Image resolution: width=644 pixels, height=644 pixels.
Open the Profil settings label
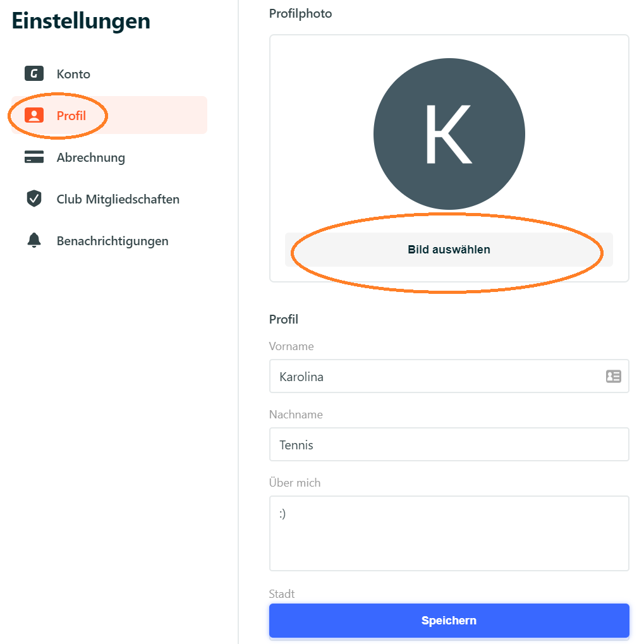click(x=71, y=116)
